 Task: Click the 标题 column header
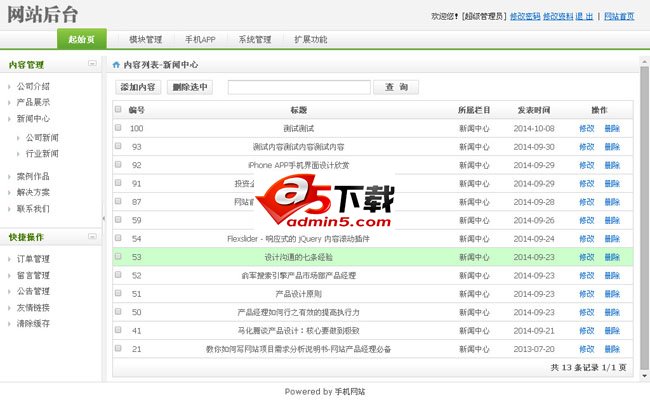[298, 110]
